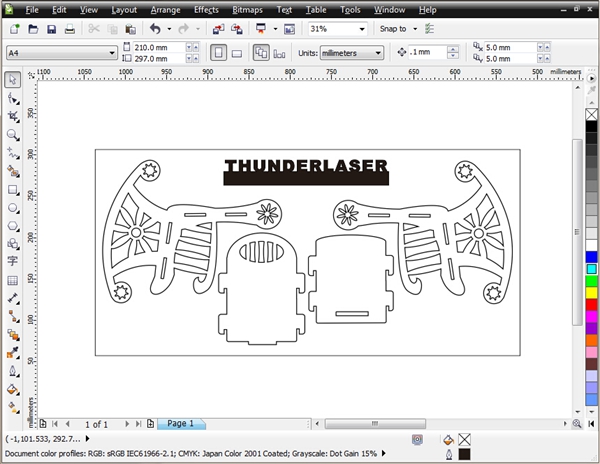600x464 pixels.
Task: Select the Zoom tool in the toolbox
Action: [x=13, y=134]
